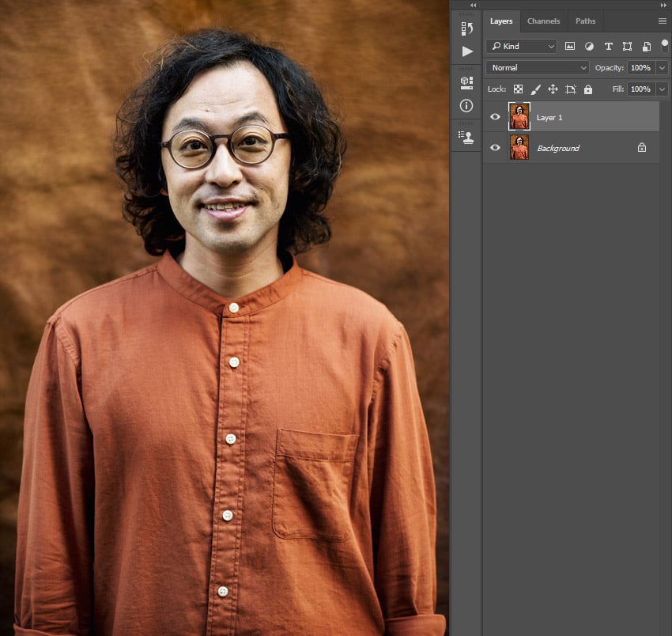Switch to the Paths tab
The image size is (672, 636).
(x=585, y=21)
